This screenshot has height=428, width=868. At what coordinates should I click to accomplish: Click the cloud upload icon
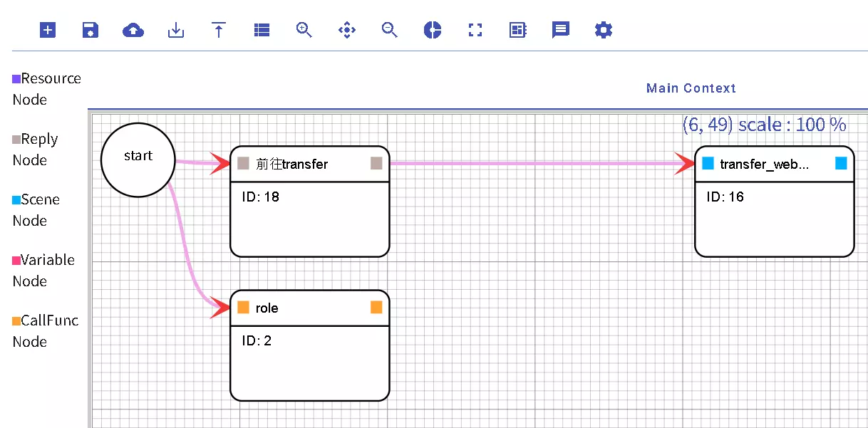(133, 30)
